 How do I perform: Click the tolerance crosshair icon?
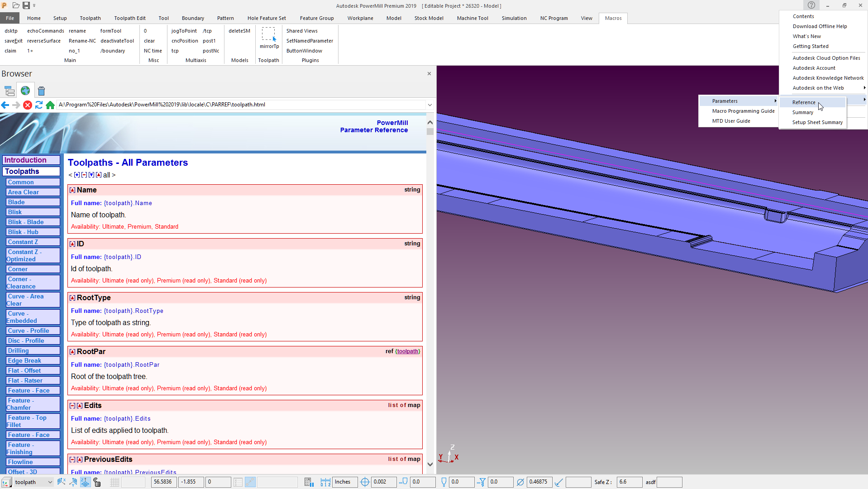point(365,482)
